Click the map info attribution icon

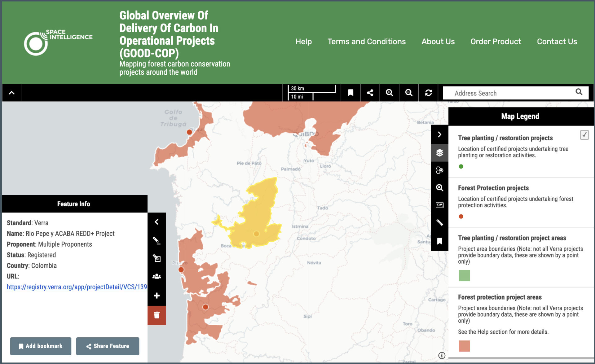pos(442,355)
